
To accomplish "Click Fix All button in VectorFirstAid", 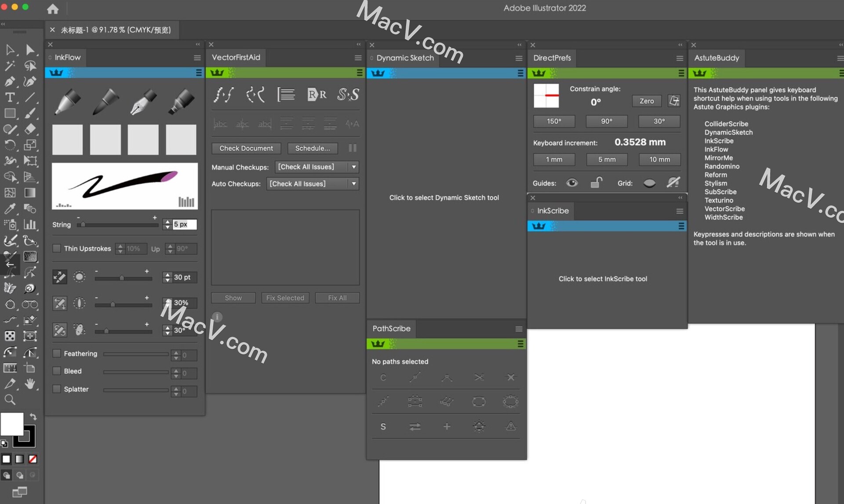I will (337, 297).
